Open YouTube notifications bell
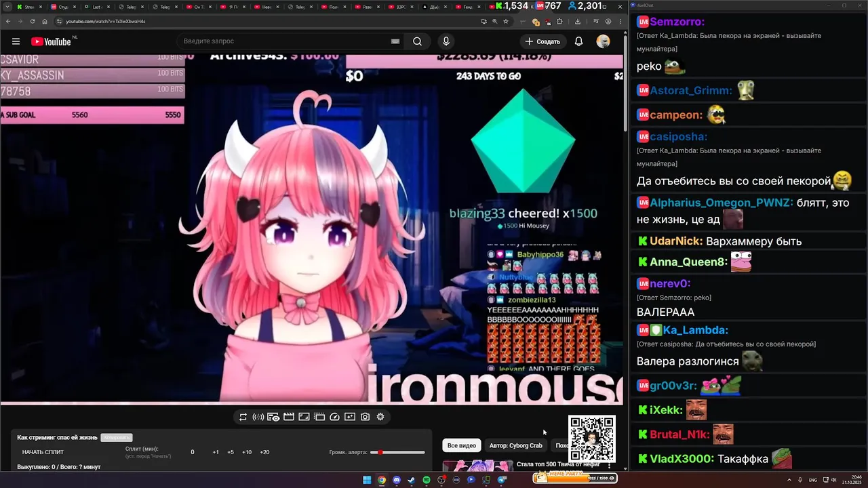 click(x=578, y=41)
